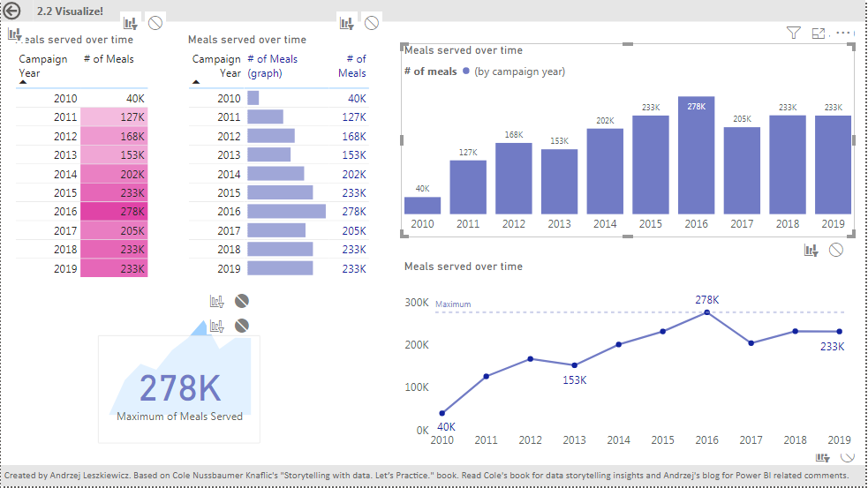868x488 pixels.
Task: Set pink table interaction to None
Action: click(x=155, y=23)
